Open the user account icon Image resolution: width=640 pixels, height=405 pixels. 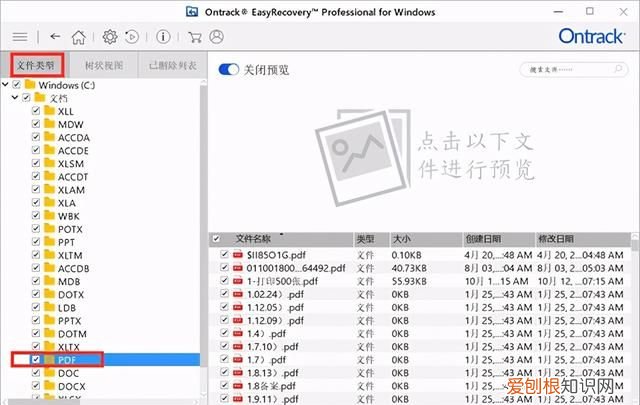[x=216, y=37]
